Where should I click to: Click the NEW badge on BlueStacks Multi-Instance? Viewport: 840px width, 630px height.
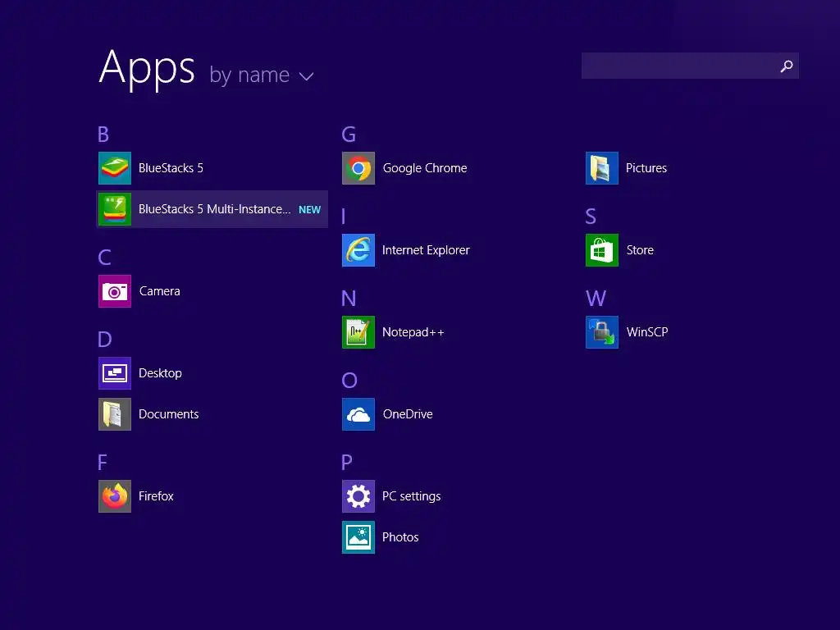point(309,210)
